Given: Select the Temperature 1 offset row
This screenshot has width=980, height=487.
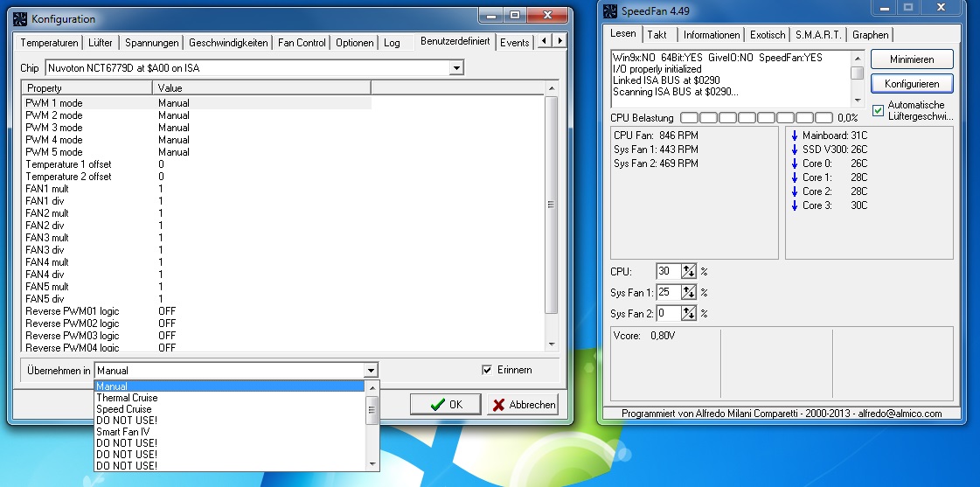Looking at the screenshot, I should pos(196,164).
